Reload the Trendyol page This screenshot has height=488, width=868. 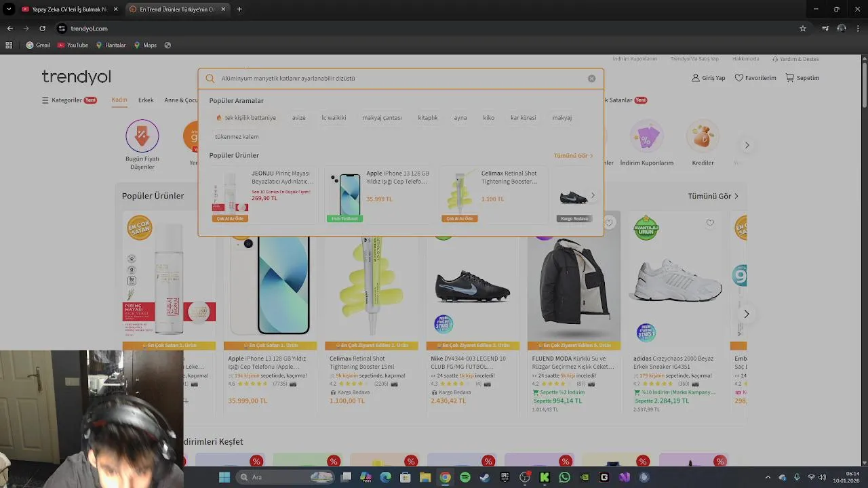(x=42, y=28)
